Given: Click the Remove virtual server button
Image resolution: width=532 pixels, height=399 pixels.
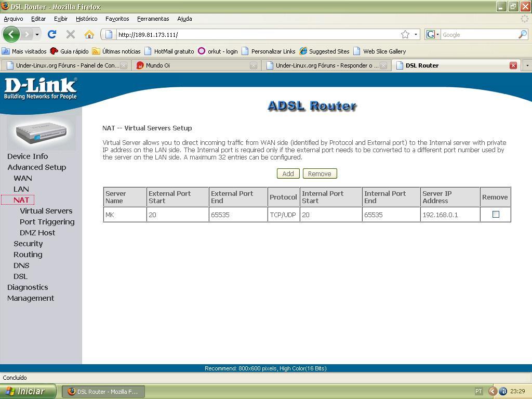Looking at the screenshot, I should point(320,174).
